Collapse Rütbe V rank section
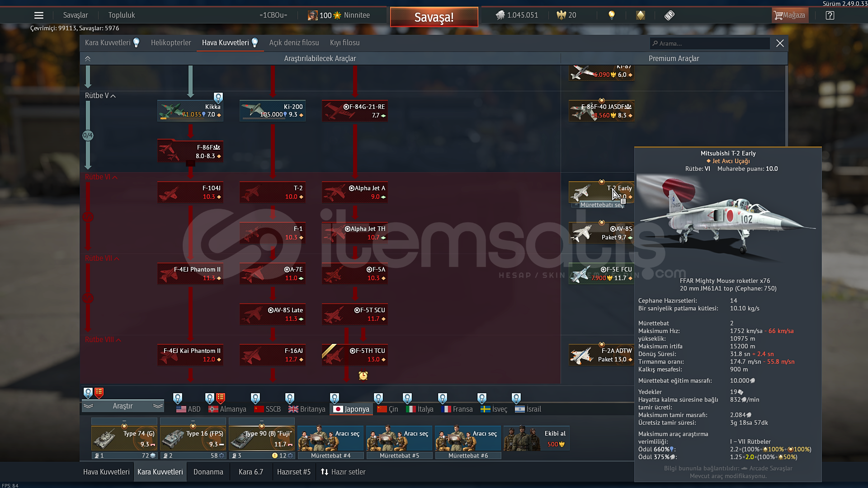The height and width of the screenshot is (488, 868). tap(100, 96)
